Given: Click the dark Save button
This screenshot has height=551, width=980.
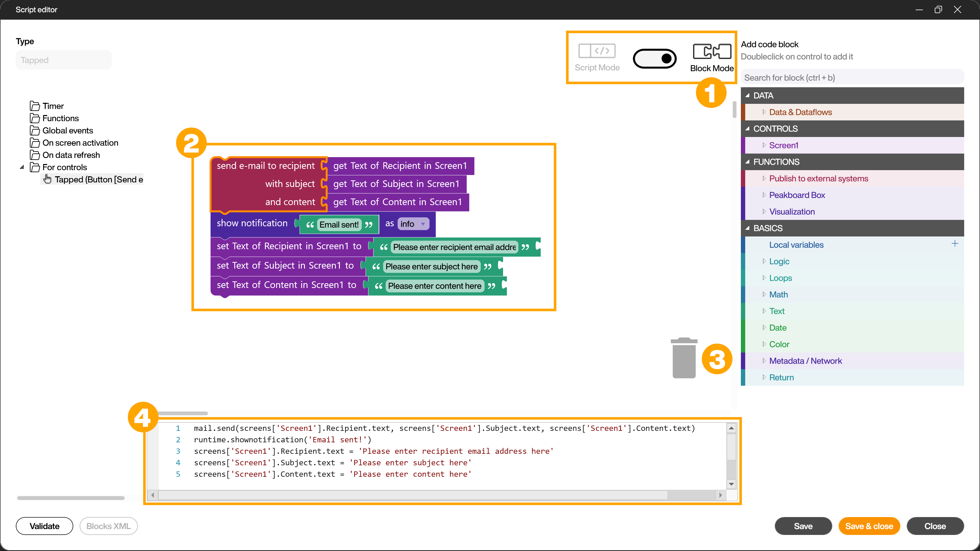Looking at the screenshot, I should pyautogui.click(x=803, y=526).
